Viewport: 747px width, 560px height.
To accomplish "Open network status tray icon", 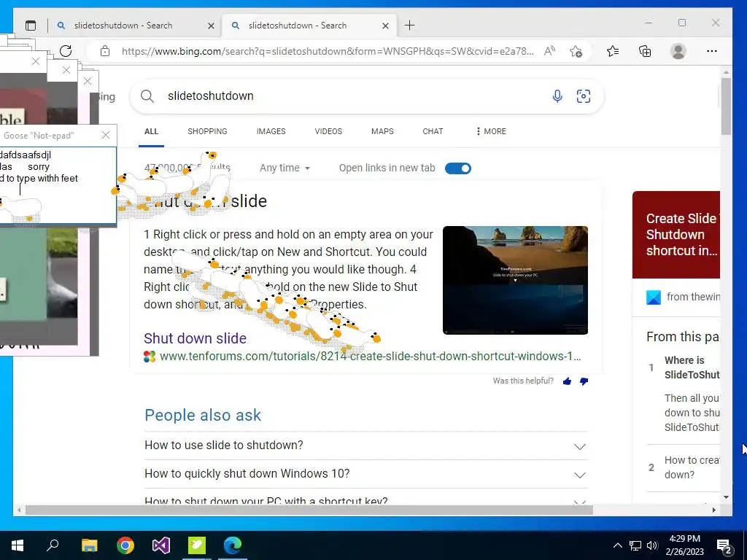I will click(635, 545).
